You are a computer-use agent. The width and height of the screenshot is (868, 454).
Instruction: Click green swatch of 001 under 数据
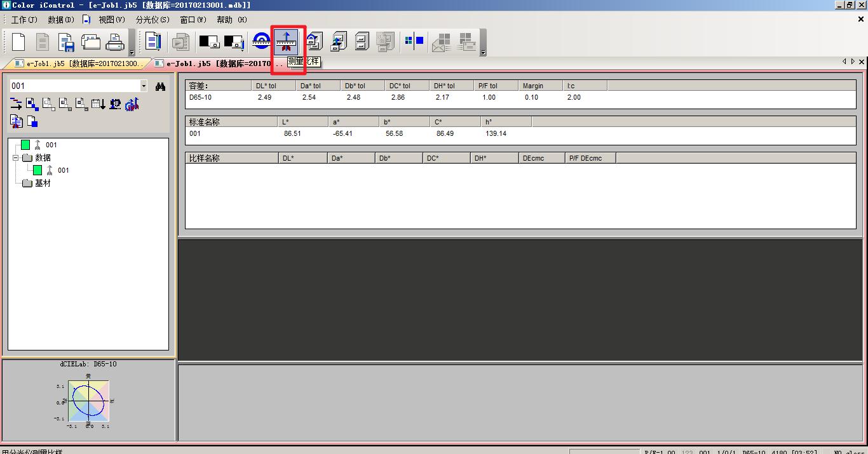[x=37, y=170]
